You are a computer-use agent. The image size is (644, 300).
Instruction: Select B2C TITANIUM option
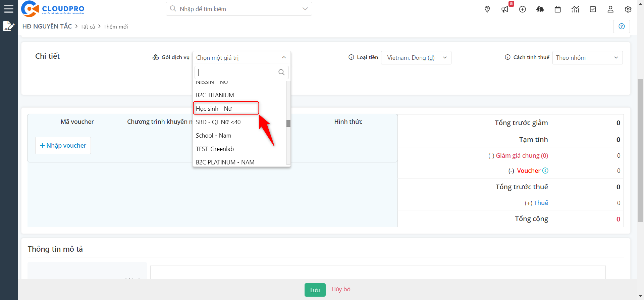(x=240, y=95)
